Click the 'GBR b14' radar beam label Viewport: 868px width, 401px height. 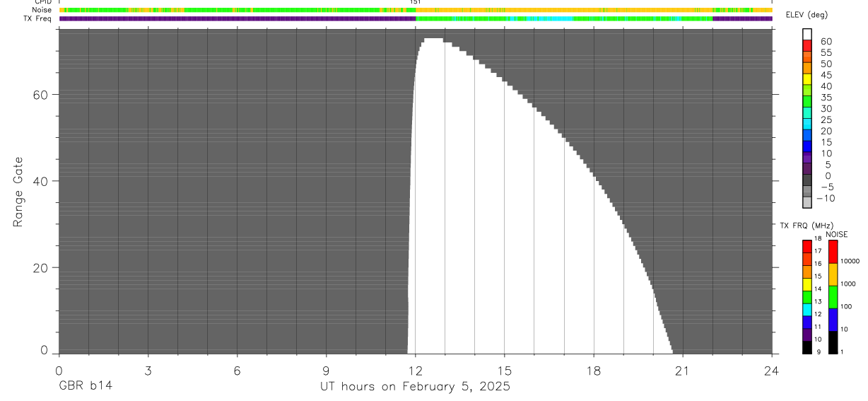coord(85,386)
